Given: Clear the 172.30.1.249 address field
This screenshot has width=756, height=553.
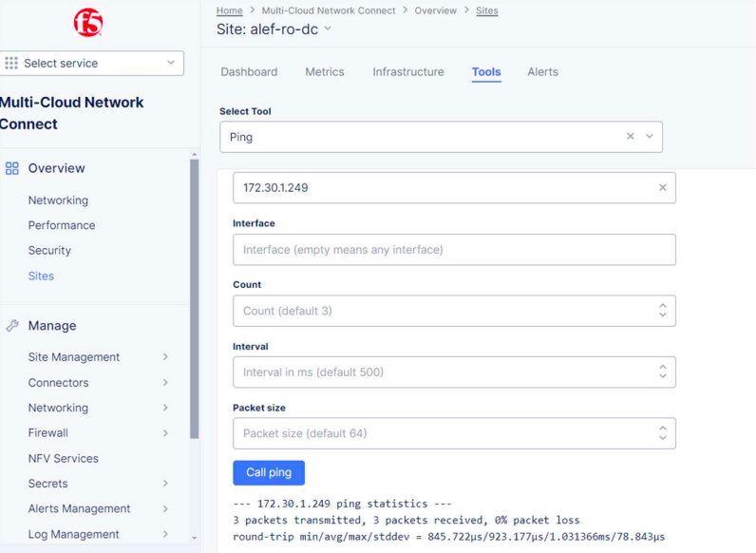Looking at the screenshot, I should coord(663,188).
